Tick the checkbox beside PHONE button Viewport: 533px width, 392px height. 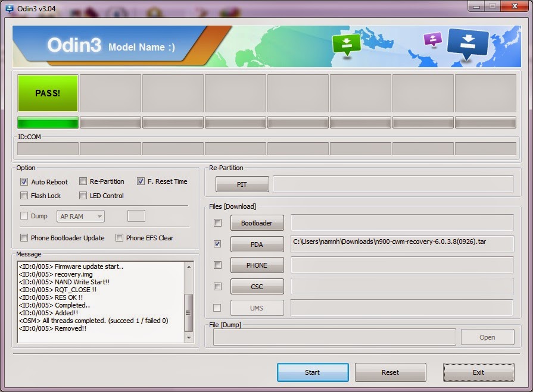tap(217, 265)
